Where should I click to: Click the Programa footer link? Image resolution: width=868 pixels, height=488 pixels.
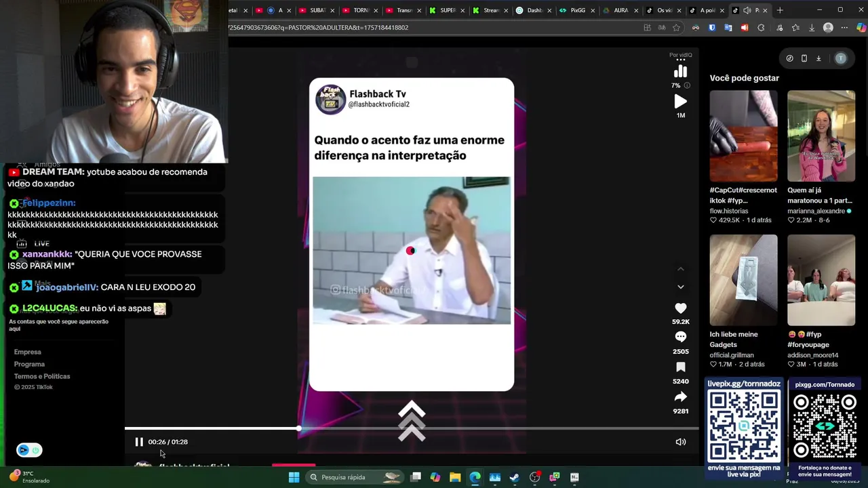click(29, 364)
